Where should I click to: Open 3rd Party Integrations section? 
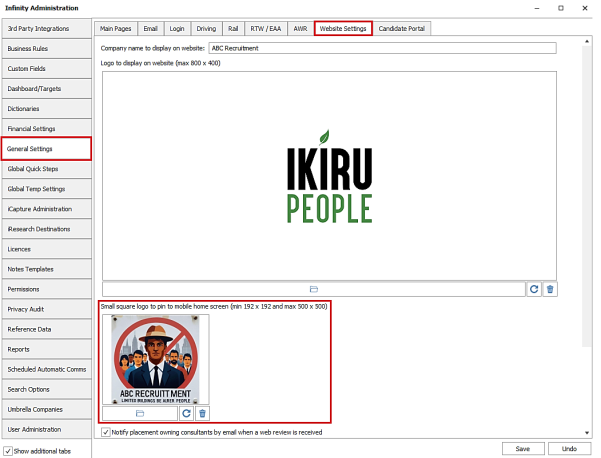(x=46, y=29)
